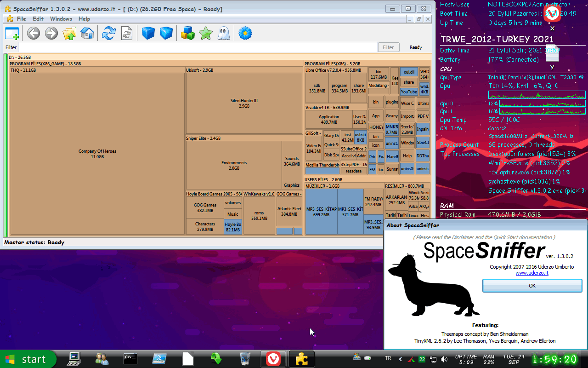Select the Atlantic Fleet 384.8MB block

point(289,212)
